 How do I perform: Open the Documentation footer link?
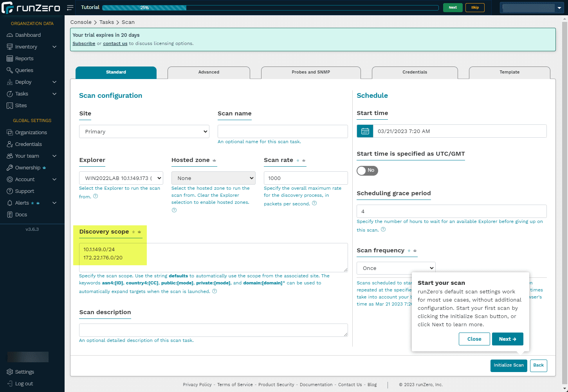coord(316,385)
